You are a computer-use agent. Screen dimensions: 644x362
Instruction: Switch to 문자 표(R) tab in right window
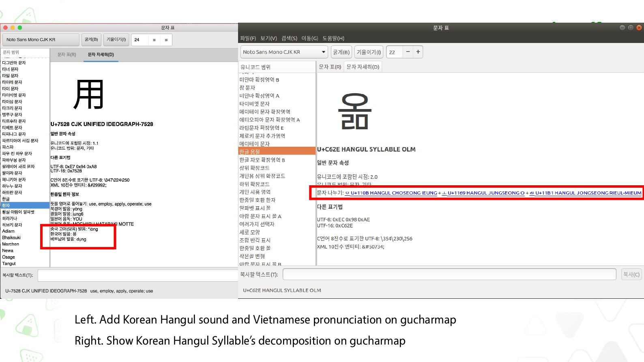[x=330, y=67]
